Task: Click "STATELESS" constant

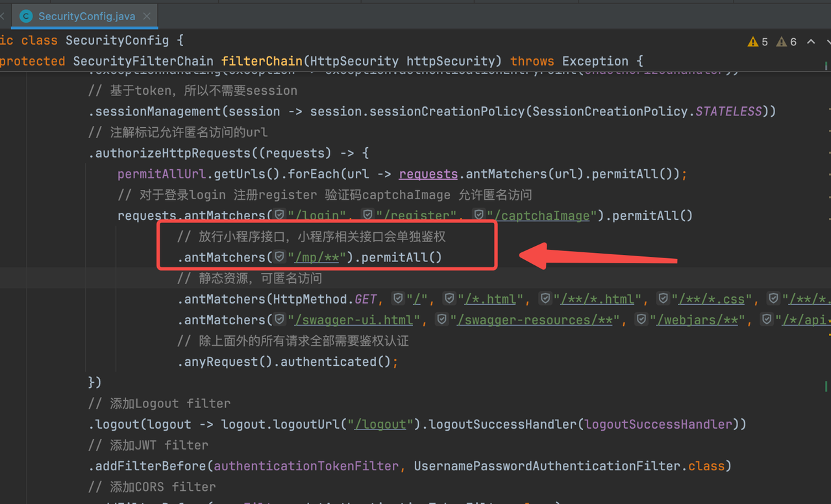Action: [728, 112]
